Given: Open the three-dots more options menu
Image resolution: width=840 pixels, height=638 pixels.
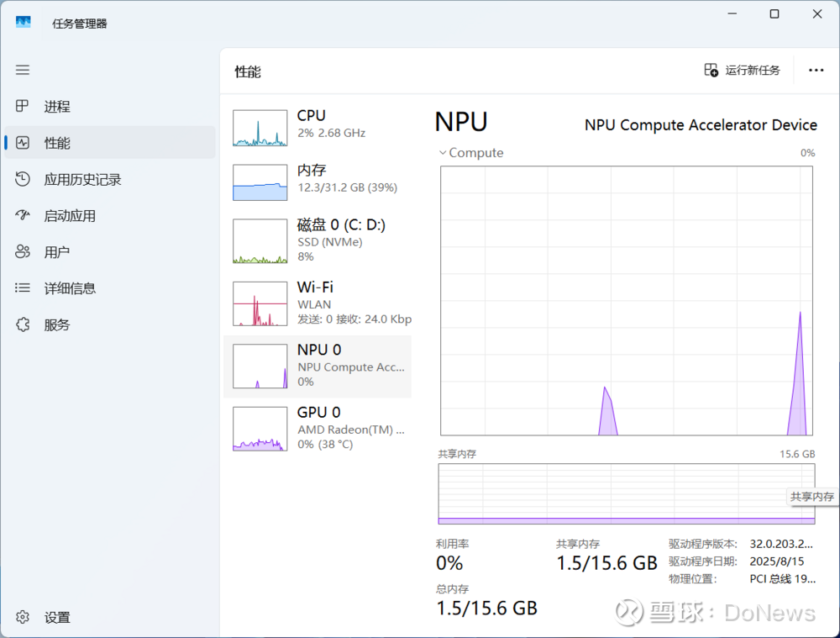Looking at the screenshot, I should [816, 71].
